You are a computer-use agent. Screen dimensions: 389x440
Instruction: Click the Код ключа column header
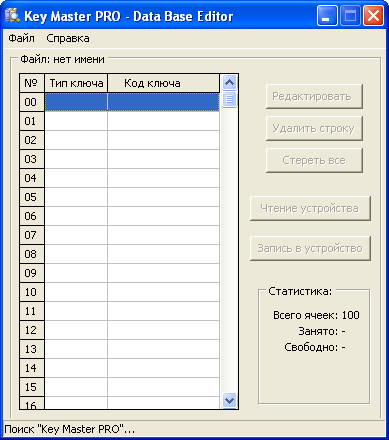(x=163, y=83)
